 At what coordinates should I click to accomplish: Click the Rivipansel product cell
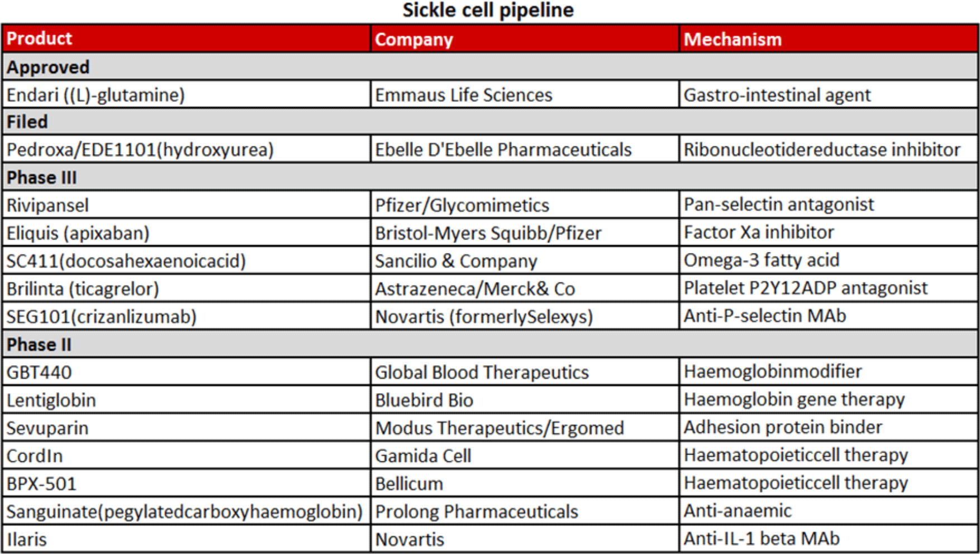[x=186, y=205]
